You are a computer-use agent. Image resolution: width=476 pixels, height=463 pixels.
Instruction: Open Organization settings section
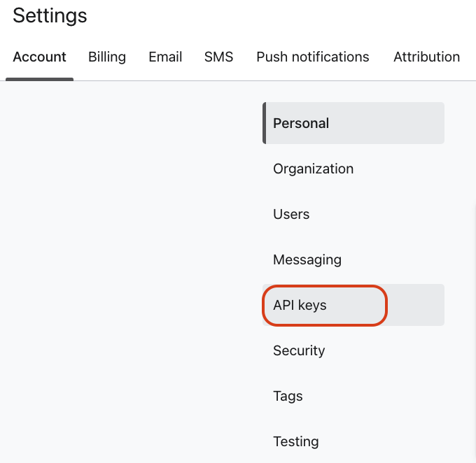pos(313,169)
